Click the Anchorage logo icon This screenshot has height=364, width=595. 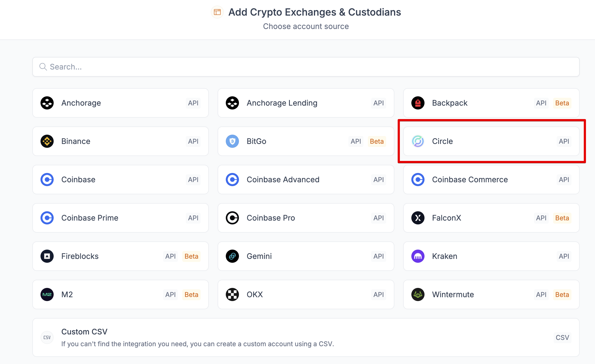click(47, 103)
